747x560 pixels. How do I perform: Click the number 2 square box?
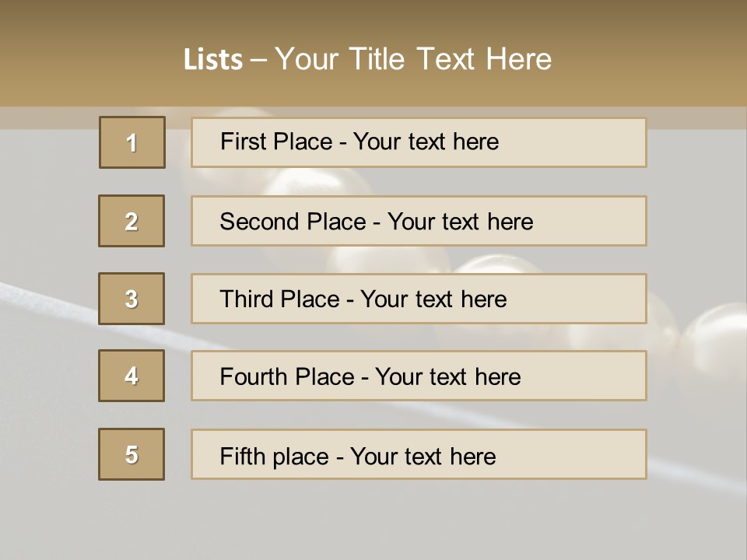coord(132,221)
